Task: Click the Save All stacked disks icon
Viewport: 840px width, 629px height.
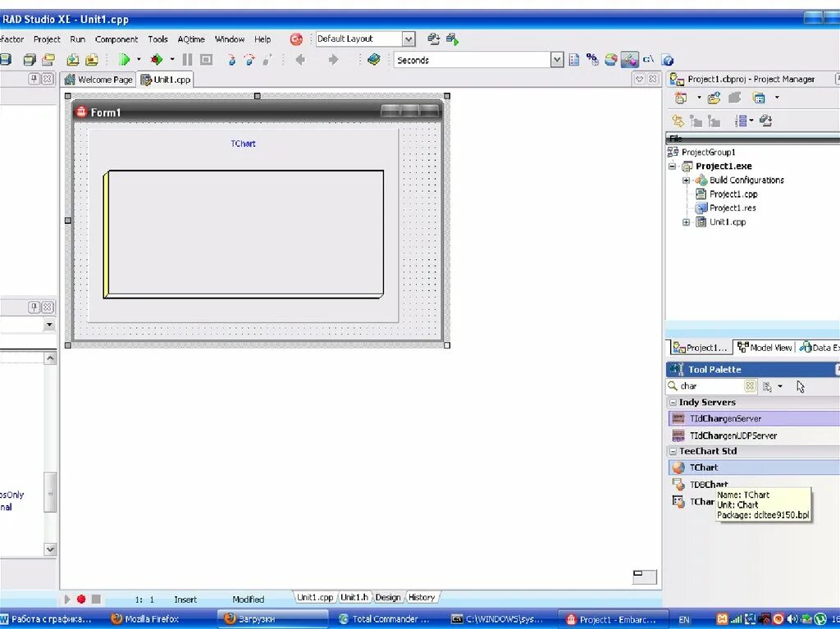Action: pyautogui.click(x=30, y=60)
